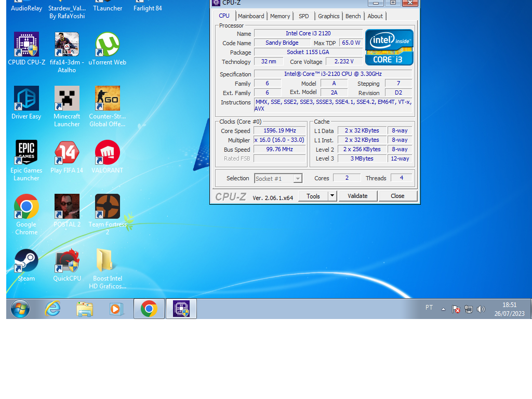Click the Socket 1155 LGA package value
The width and height of the screenshot is (532, 399).
pyautogui.click(x=308, y=52)
